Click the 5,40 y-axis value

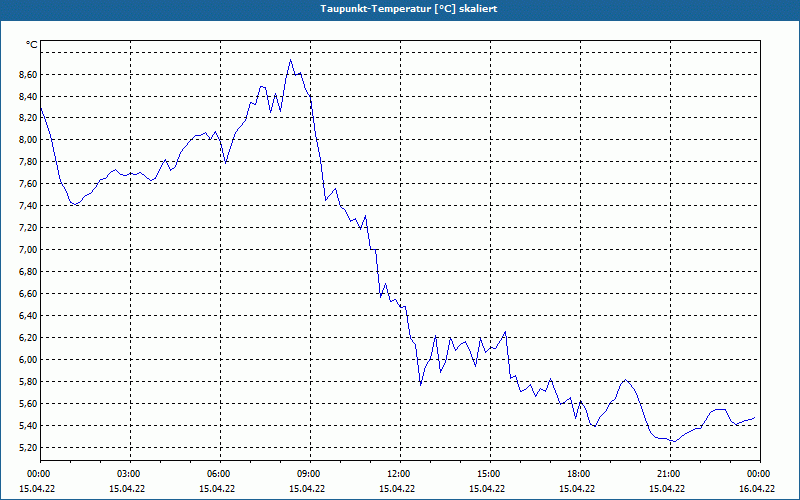(x=28, y=426)
